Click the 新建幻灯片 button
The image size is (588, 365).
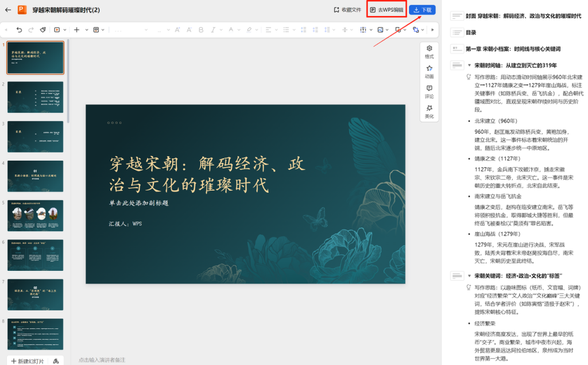pyautogui.click(x=28, y=361)
